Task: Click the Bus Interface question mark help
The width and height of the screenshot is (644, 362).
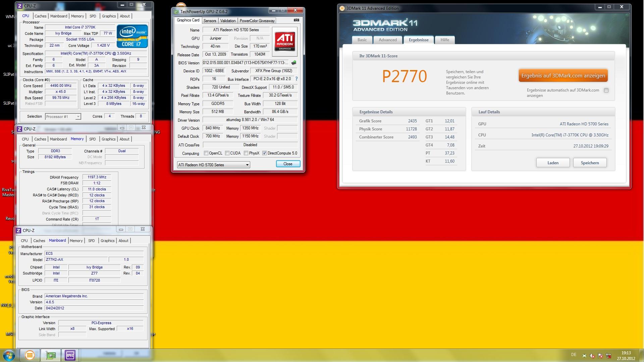Action: (x=297, y=79)
